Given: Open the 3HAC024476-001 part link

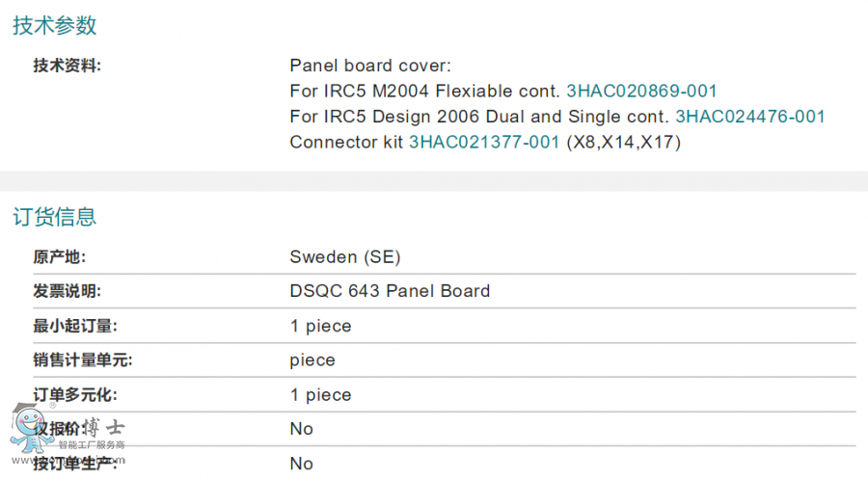Looking at the screenshot, I should point(750,117).
